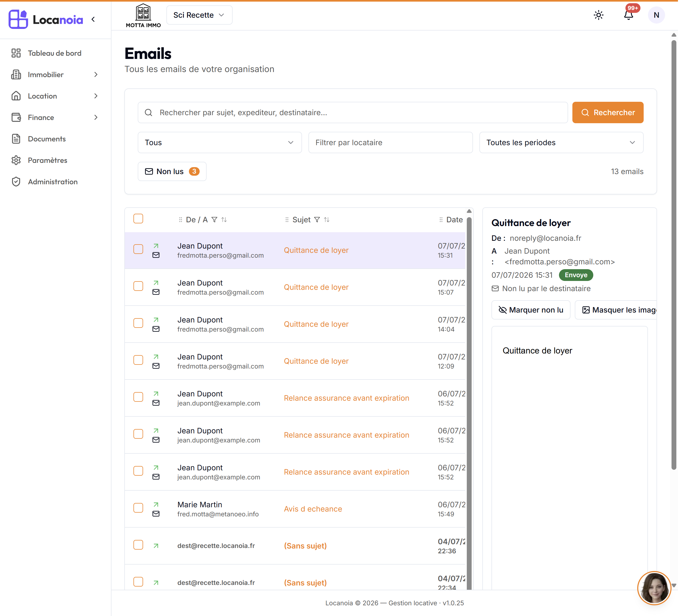Click sender noreply@locanoia.fr in preview
The image size is (686, 616).
click(x=545, y=238)
